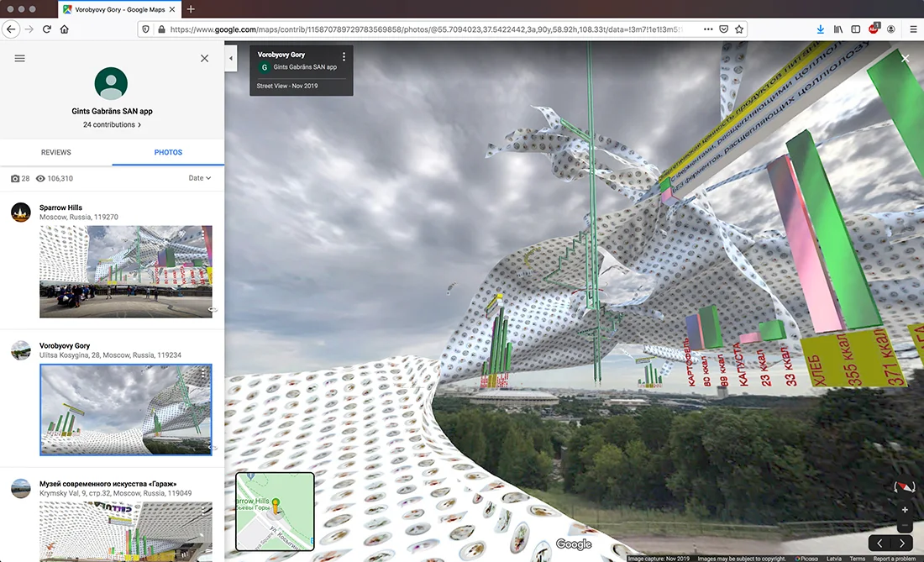Select the Photos tab
The image size is (924, 562).
click(168, 152)
